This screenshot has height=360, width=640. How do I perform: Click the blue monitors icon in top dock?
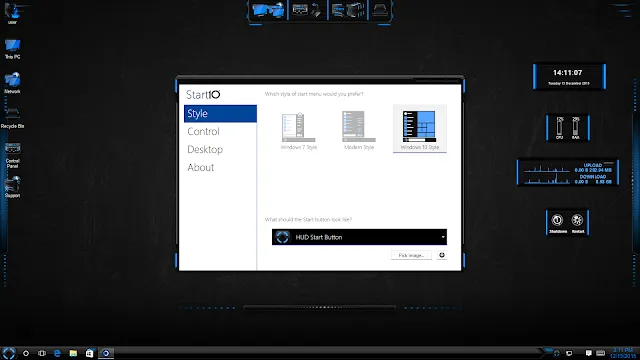[268, 10]
